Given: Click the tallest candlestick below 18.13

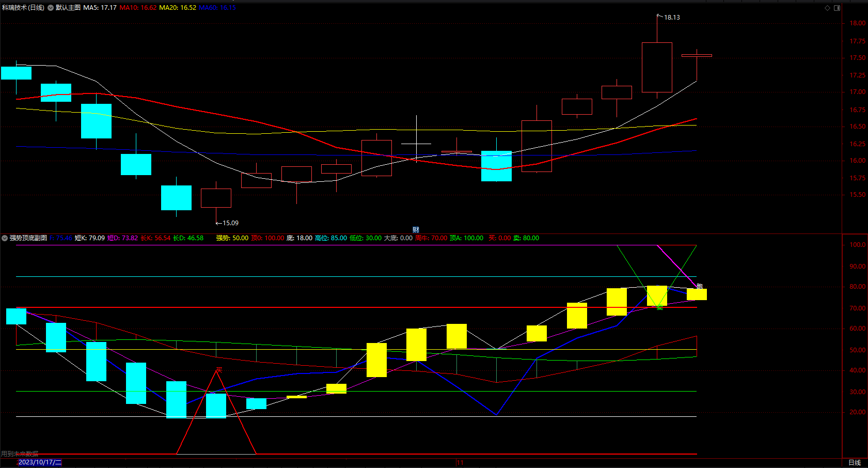Looking at the screenshot, I should (657, 67).
